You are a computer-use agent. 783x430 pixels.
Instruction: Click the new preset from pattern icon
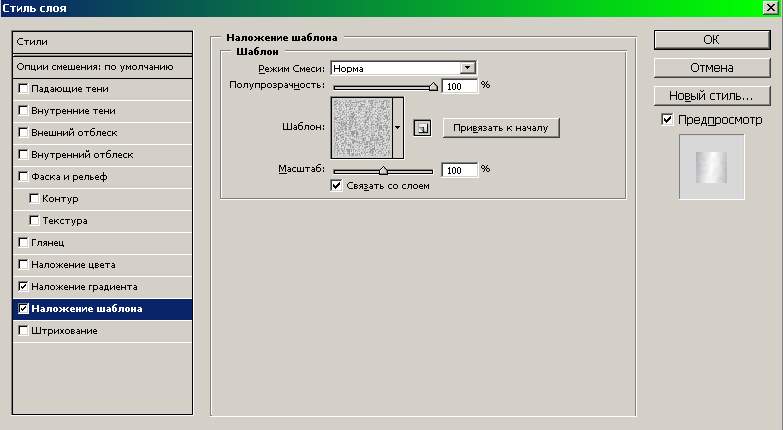(x=422, y=128)
